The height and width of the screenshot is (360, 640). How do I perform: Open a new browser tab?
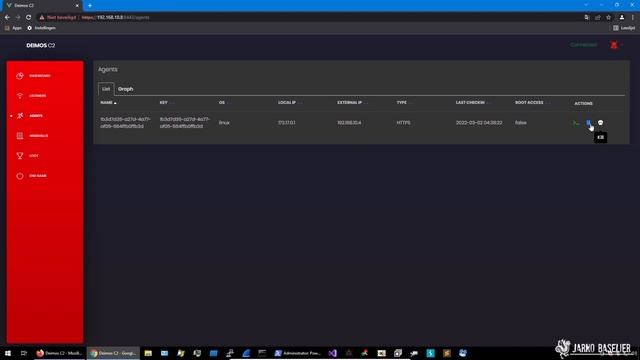pos(90,5)
